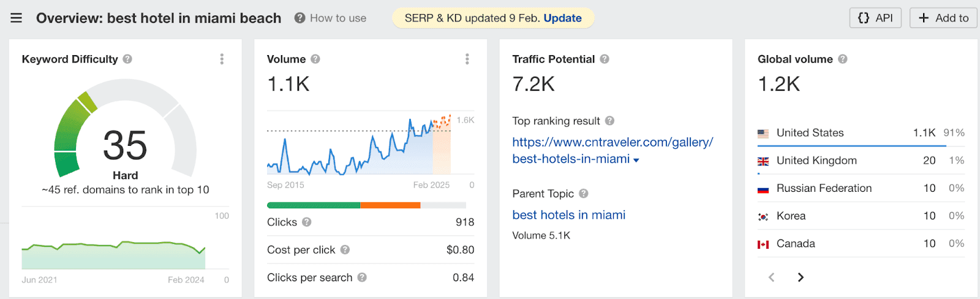The height and width of the screenshot is (299, 980).
Task: Click the Parent Topic help icon
Action: [x=584, y=194]
